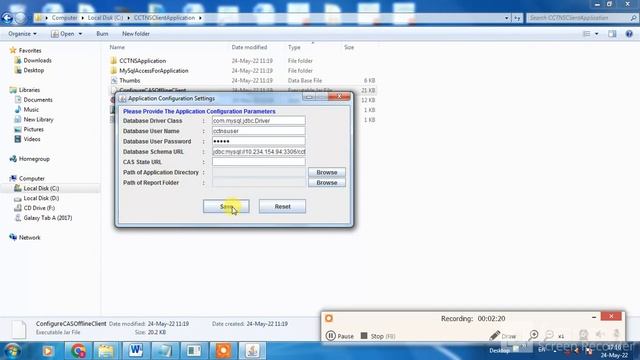The height and width of the screenshot is (360, 640).
Task: Toggle the preview pane icon
Action: click(x=612, y=34)
